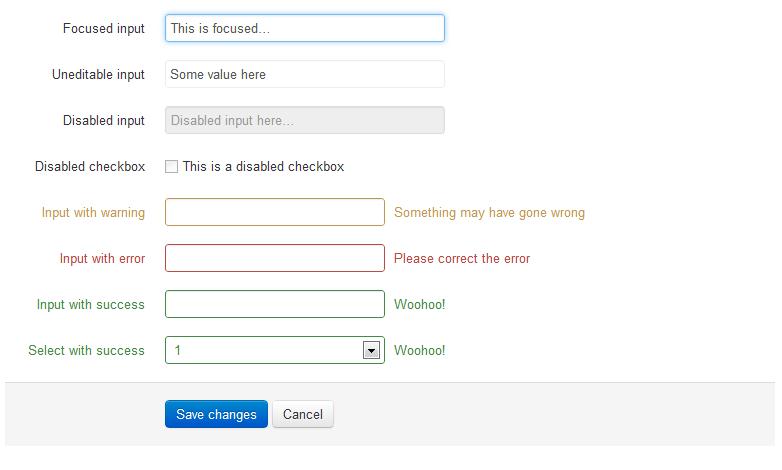Click the 'Uneditable input' label
This screenshot has width=782, height=470.
coord(98,74)
